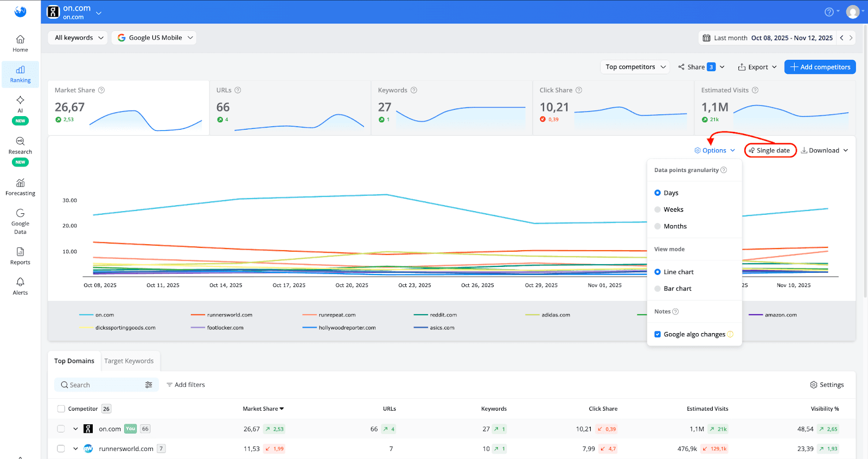Toggle on.com legend series in chart
This screenshot has width=868, height=459.
(x=97, y=315)
